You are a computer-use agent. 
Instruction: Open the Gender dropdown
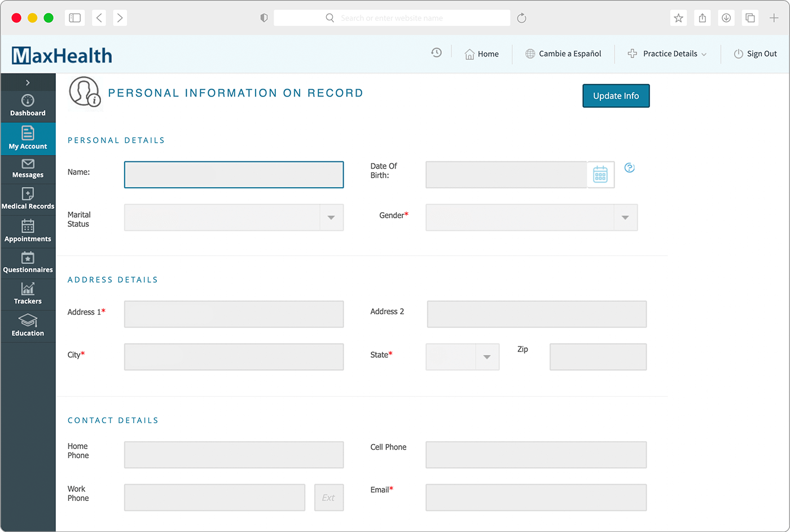[625, 218]
